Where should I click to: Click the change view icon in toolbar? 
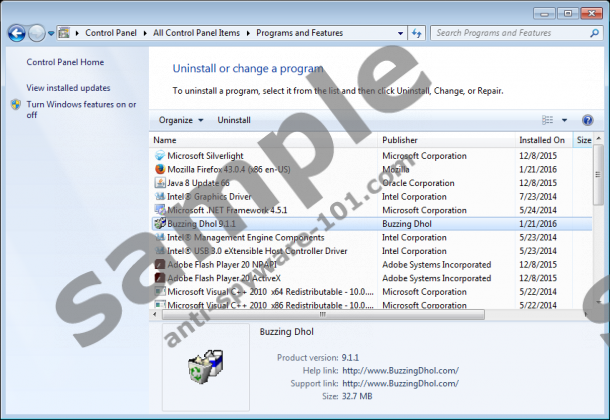pos(547,120)
